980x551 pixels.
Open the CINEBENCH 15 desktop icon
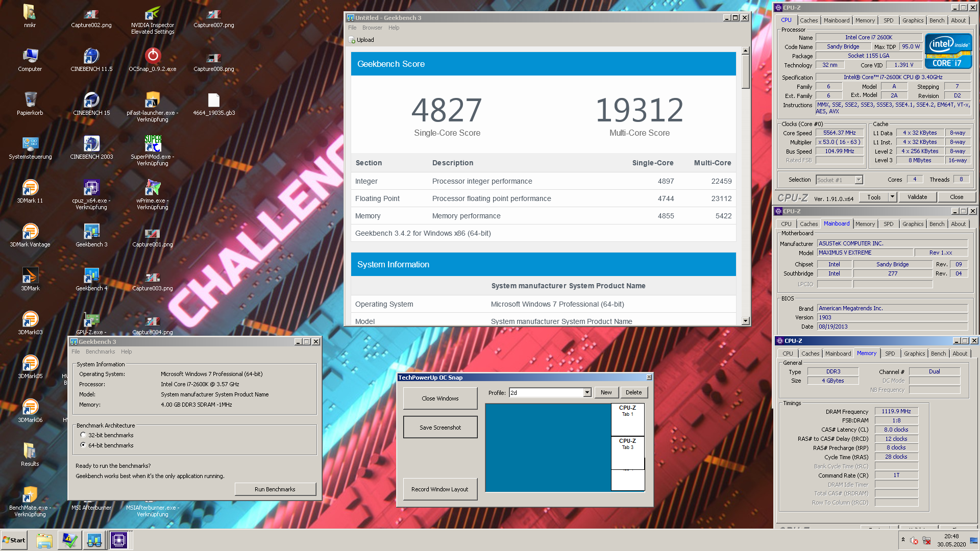(91, 104)
